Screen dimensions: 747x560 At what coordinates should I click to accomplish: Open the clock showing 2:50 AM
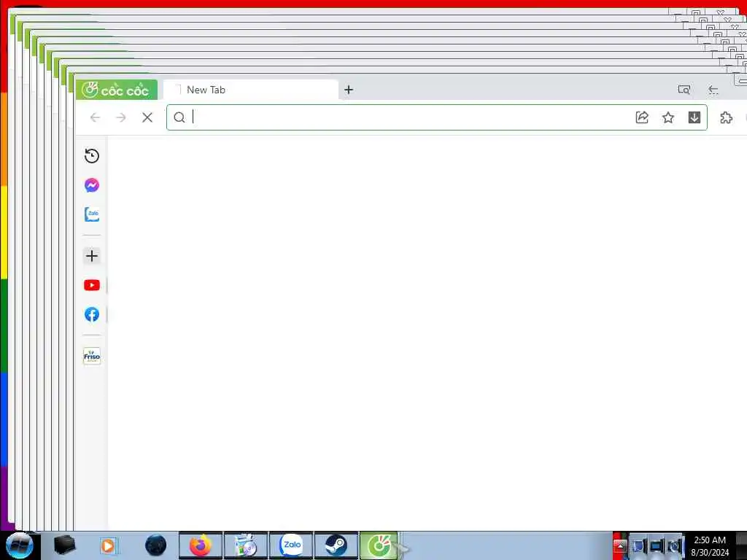[x=710, y=546]
